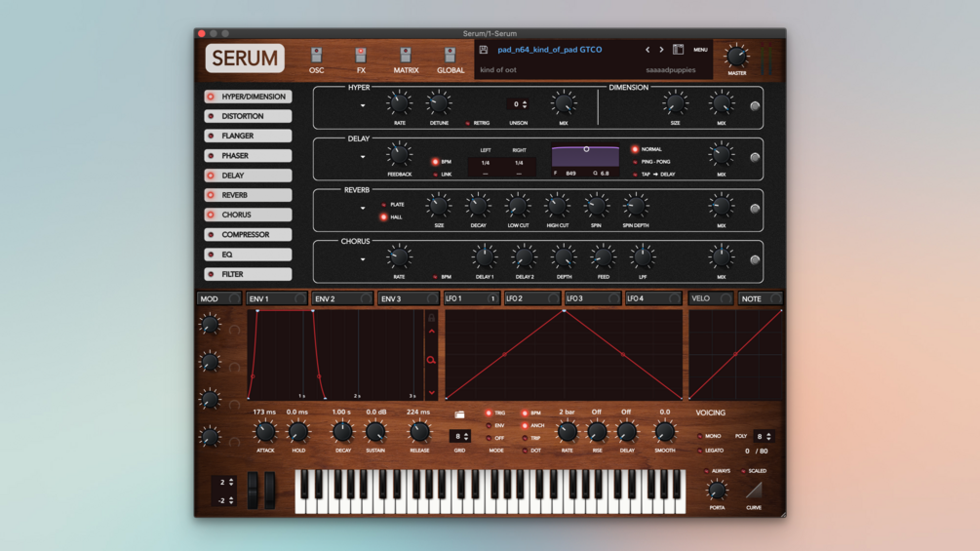The image size is (980, 551).
Task: Click the Chorus module bypass button at row end
Action: tap(755, 259)
